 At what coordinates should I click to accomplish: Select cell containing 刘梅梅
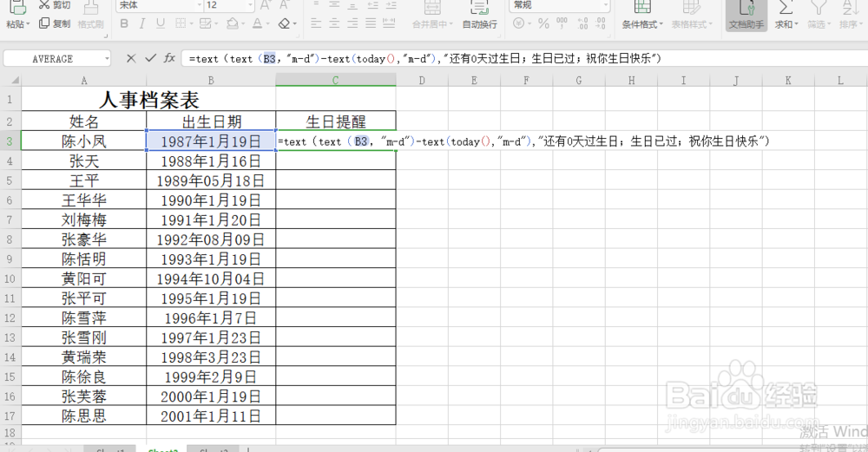(x=83, y=219)
